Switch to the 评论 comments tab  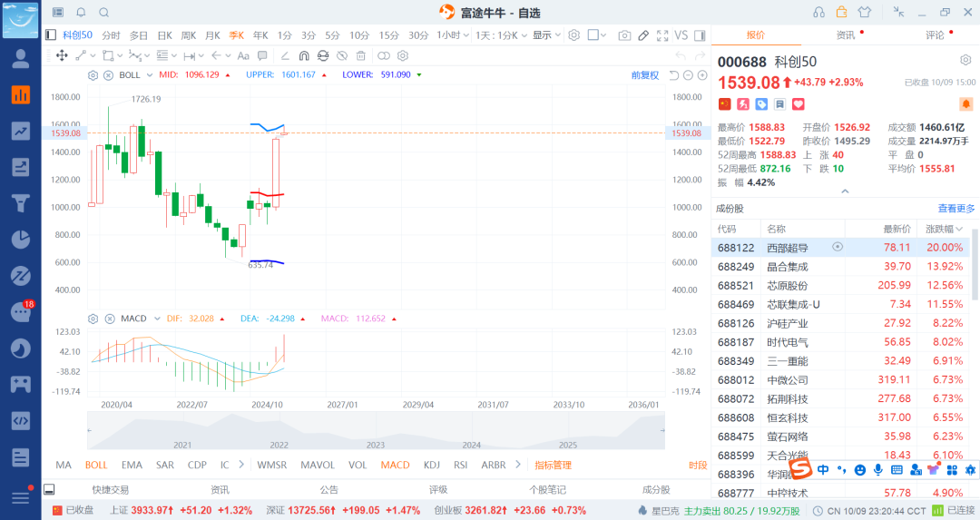click(935, 35)
